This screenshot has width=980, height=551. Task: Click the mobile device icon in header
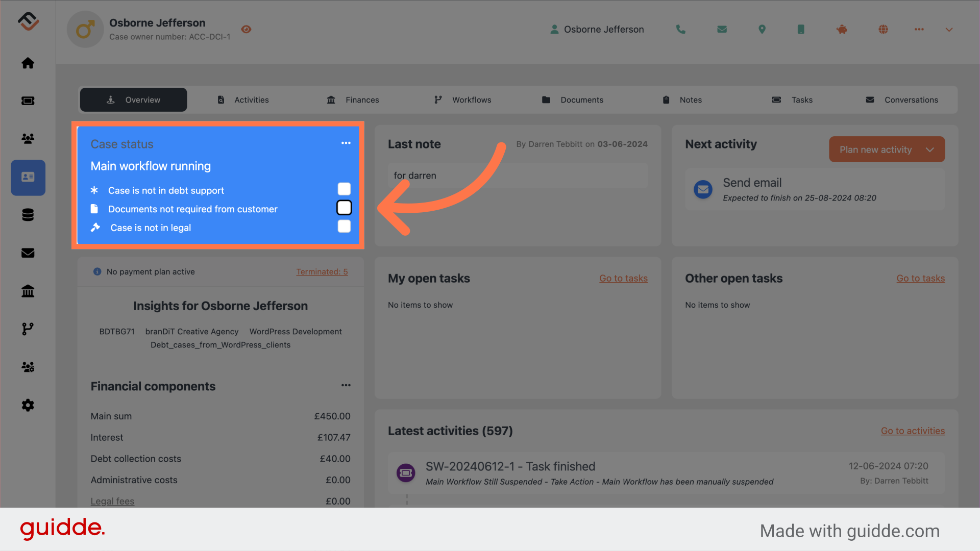click(801, 30)
